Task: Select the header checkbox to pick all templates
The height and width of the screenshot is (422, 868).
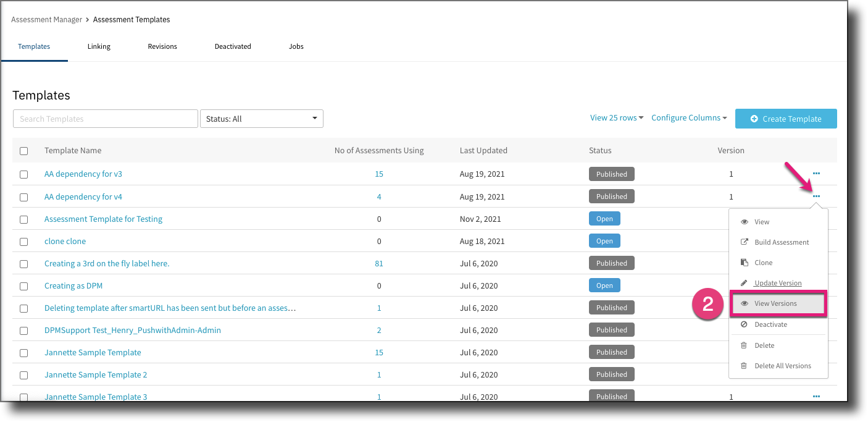Action: pyautogui.click(x=23, y=150)
